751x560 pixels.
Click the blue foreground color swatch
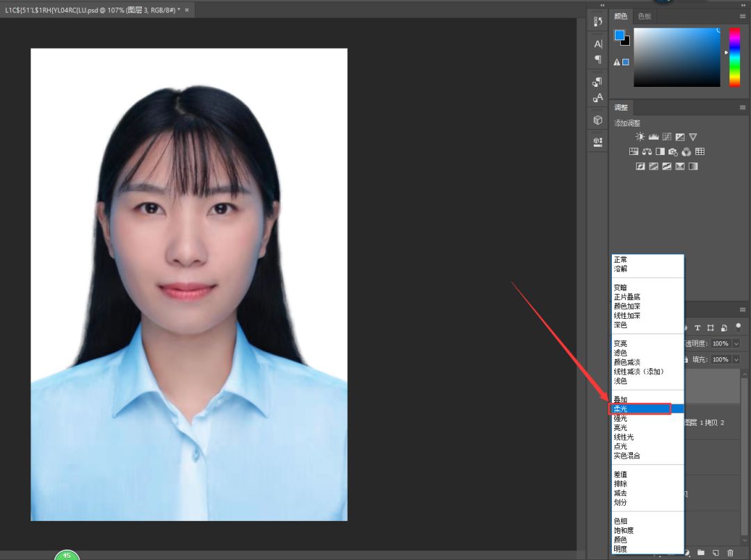619,35
